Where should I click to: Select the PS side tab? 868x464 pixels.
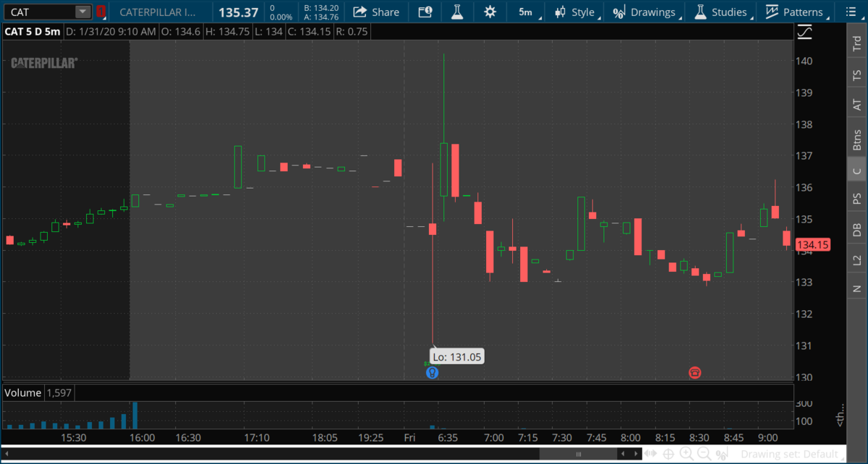click(856, 198)
